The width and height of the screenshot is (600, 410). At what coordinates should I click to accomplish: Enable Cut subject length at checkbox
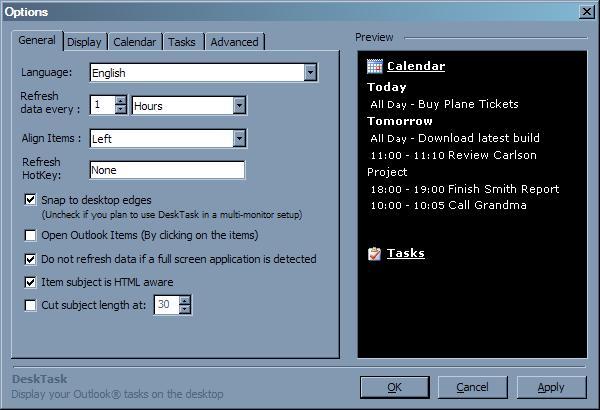tap(30, 305)
